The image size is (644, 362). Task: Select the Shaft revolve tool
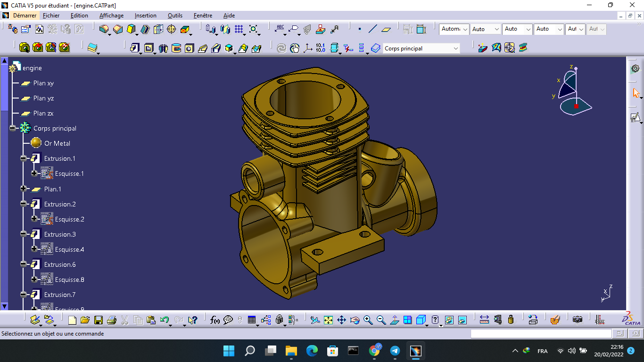[163, 48]
